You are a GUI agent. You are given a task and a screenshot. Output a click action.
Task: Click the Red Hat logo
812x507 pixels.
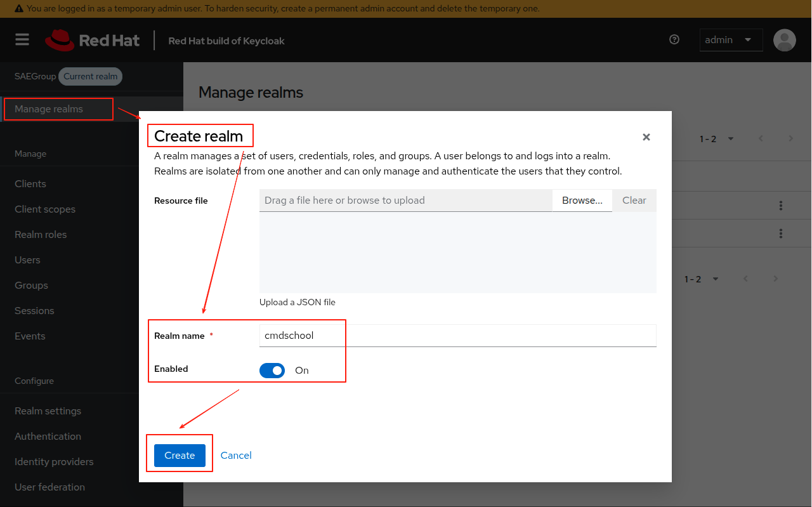coord(92,40)
